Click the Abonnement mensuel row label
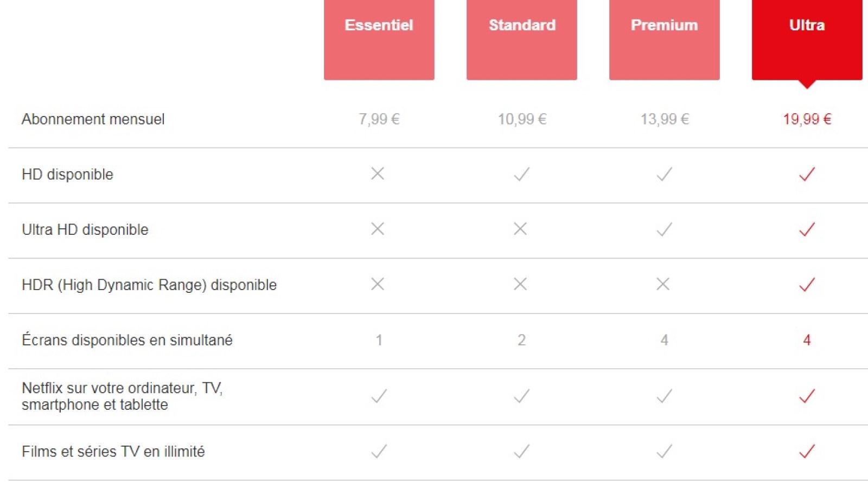Screen dimensions: 868x488 click(93, 119)
